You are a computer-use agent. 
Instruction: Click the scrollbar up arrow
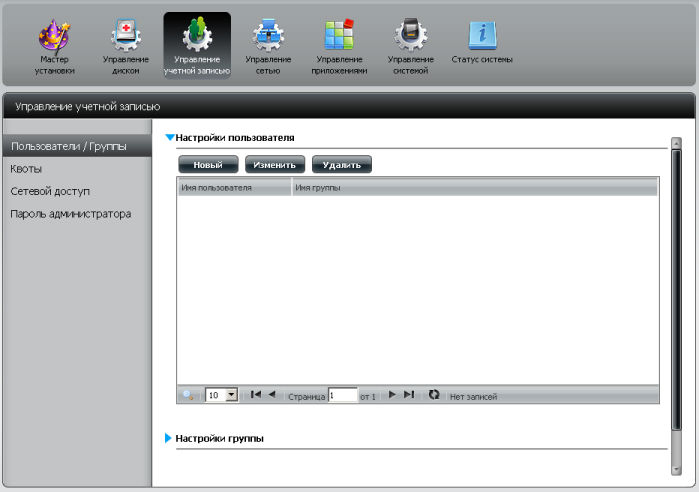tap(676, 144)
